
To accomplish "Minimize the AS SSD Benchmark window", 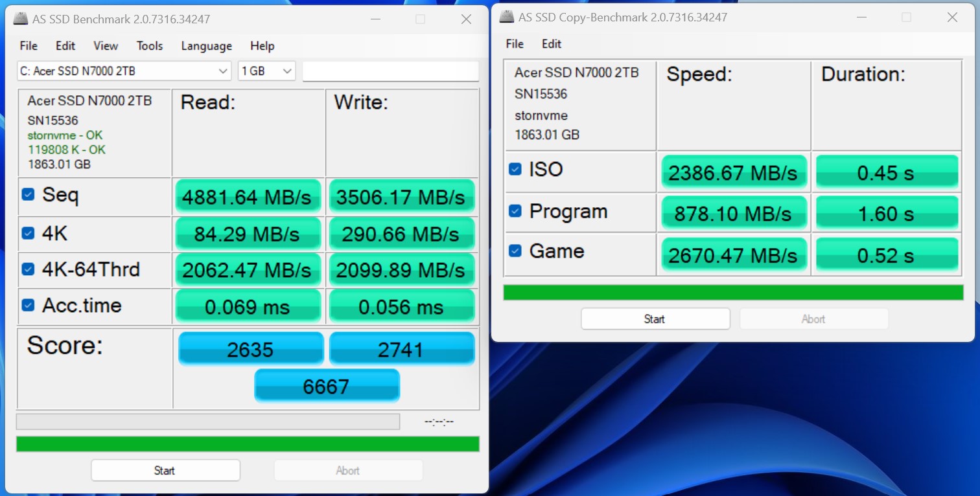I will click(x=375, y=19).
